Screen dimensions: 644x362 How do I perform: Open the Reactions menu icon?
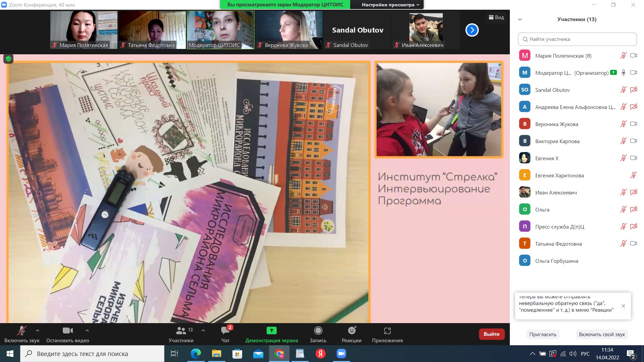[352, 331]
